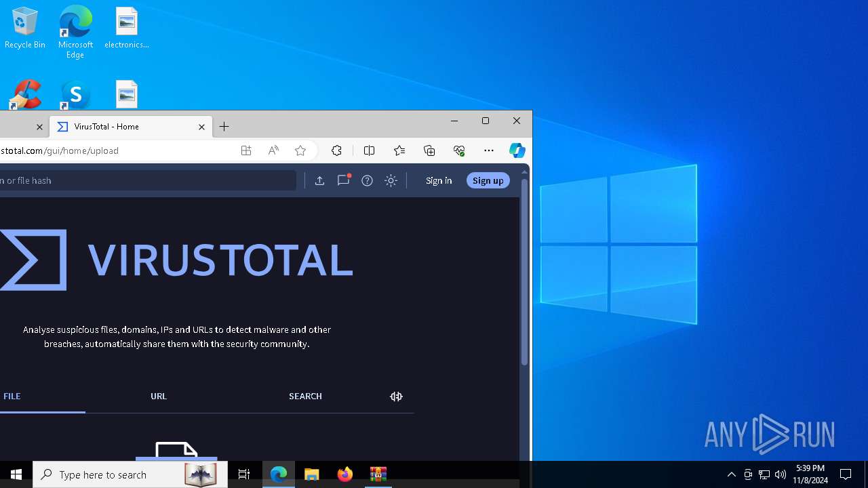Select the electronics image file on desktop
Viewport: 868px width, 488px height.
[x=127, y=27]
